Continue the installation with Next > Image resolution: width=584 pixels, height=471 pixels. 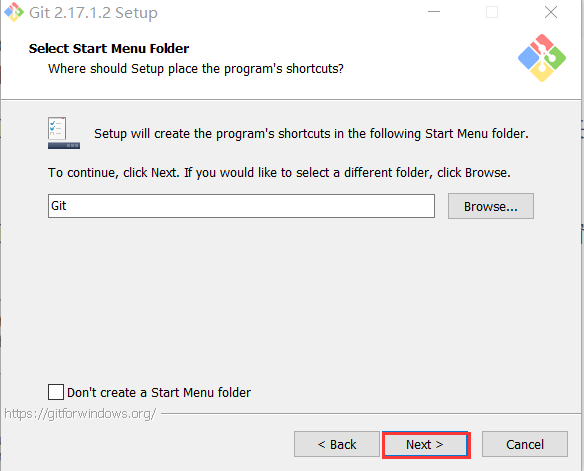(x=426, y=445)
